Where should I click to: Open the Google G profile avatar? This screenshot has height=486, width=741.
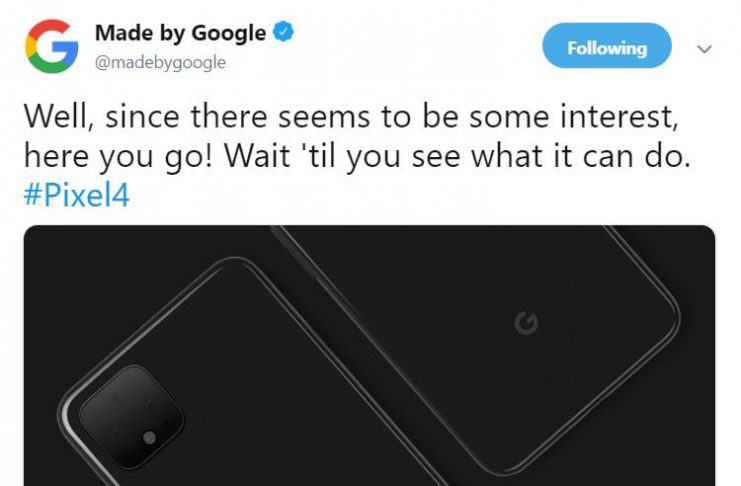[x=52, y=46]
